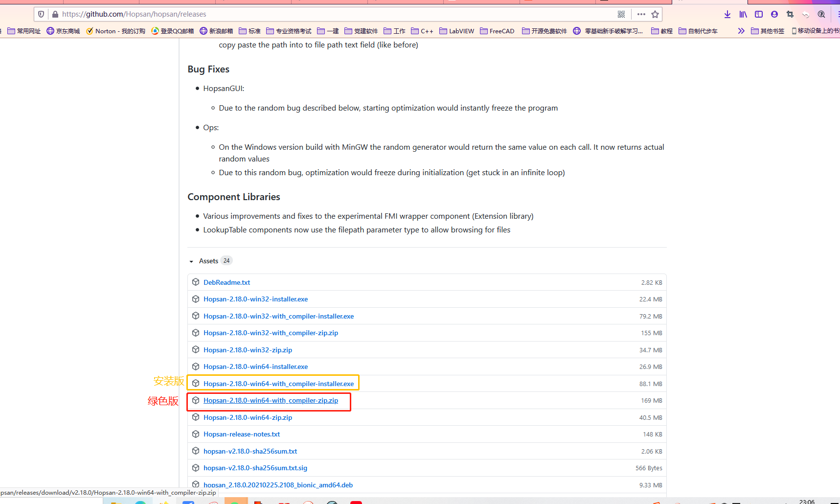Open the FreeCAD bookmark folder
Viewport: 840px width, 504px height.
tap(497, 31)
